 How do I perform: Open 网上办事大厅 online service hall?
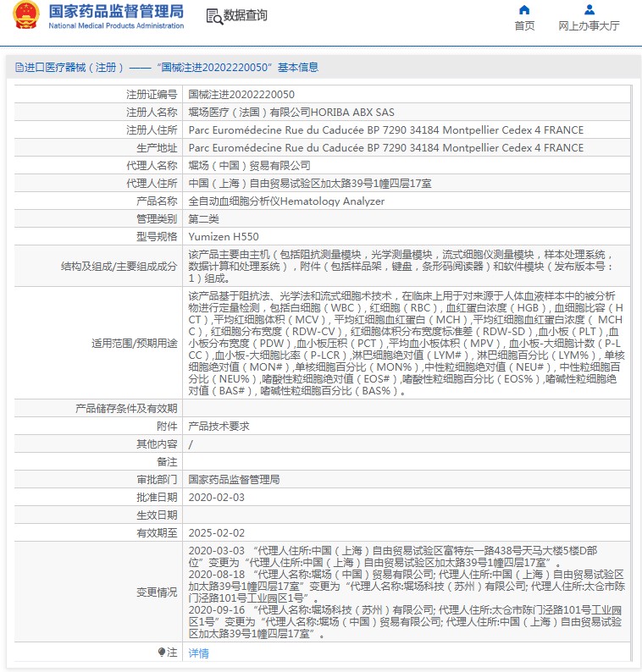point(589,25)
